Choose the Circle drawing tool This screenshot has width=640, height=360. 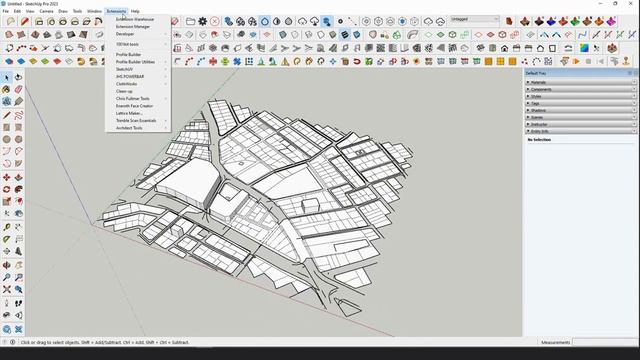point(7,140)
